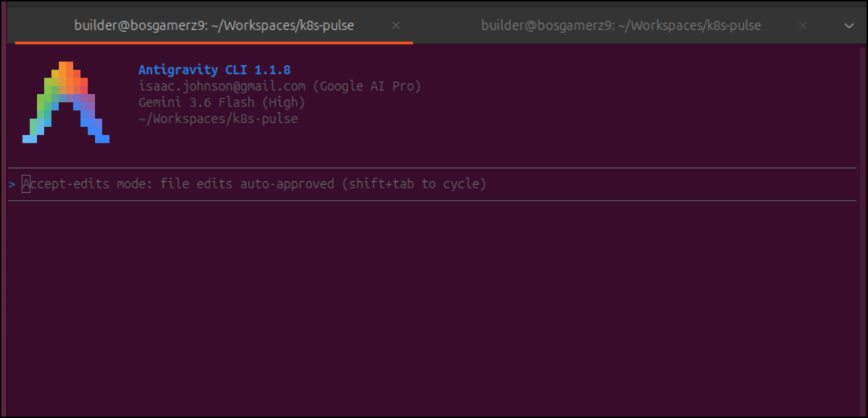
Task: Switch to the first k8s-pulse terminal tab
Action: (x=214, y=25)
